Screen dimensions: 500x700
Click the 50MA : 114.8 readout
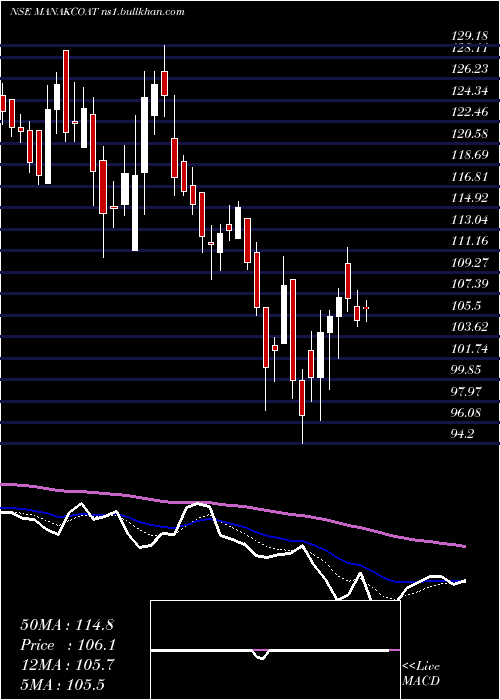67,625
